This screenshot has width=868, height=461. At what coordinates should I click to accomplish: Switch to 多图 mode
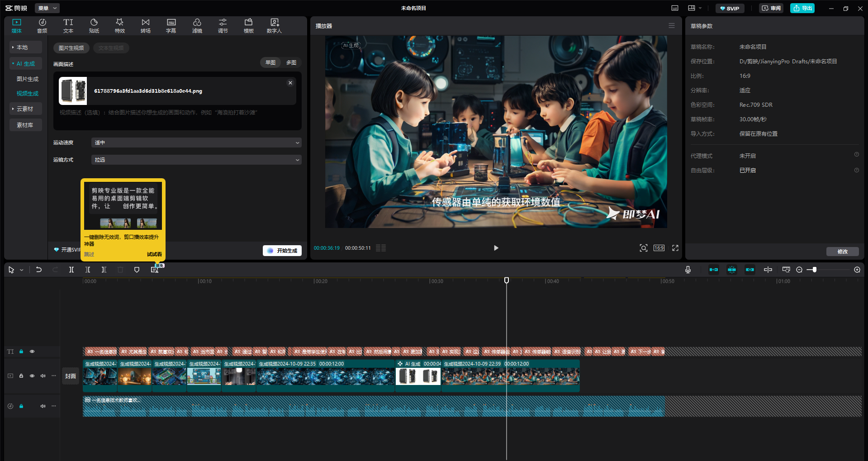[x=291, y=62]
